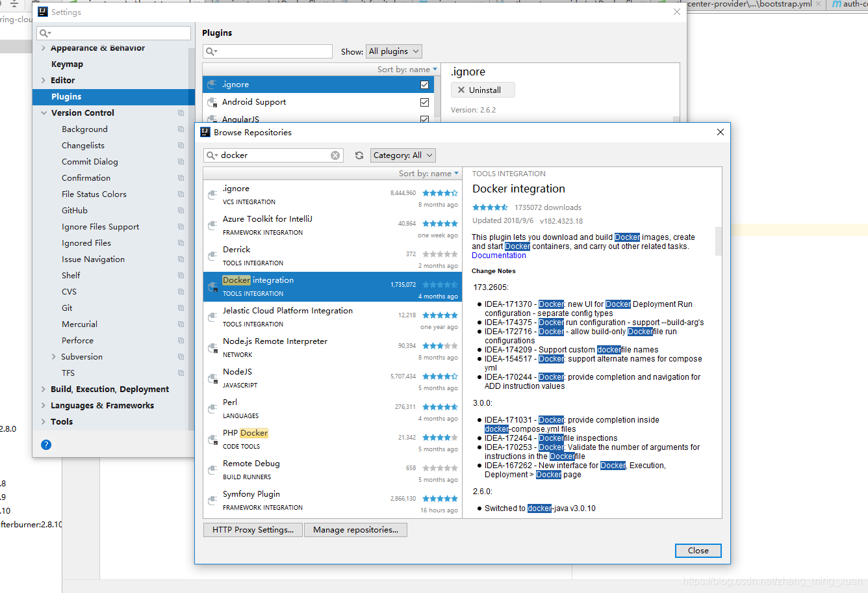Open the Settings help question mark

click(x=46, y=445)
